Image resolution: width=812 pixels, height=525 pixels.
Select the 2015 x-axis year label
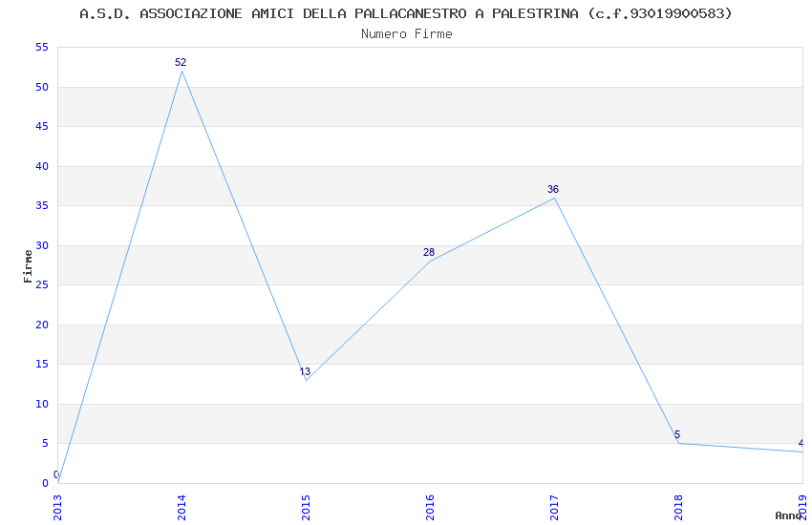[x=306, y=506]
